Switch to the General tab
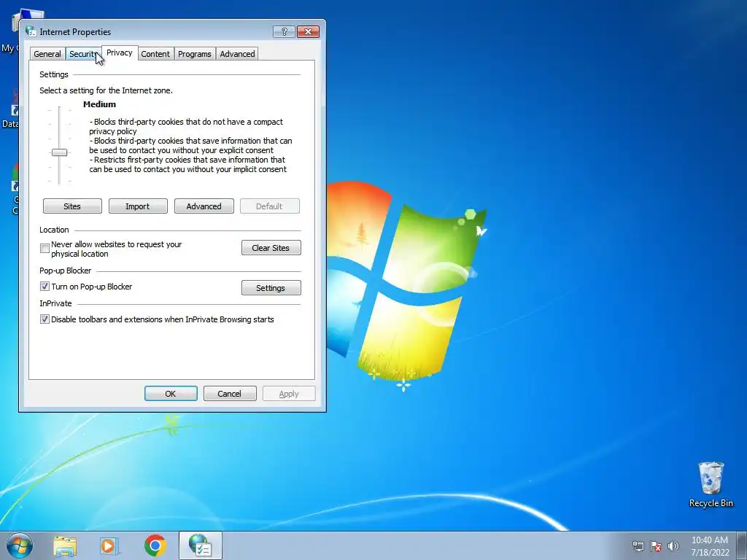 [47, 54]
